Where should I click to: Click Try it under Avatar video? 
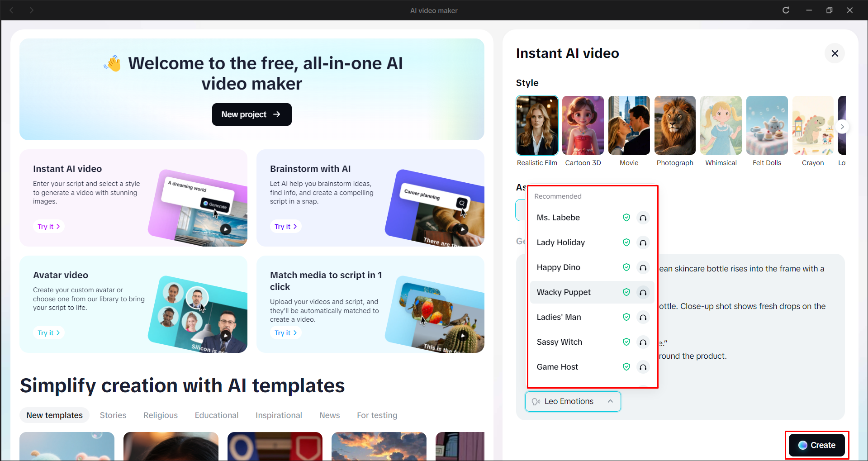click(48, 333)
